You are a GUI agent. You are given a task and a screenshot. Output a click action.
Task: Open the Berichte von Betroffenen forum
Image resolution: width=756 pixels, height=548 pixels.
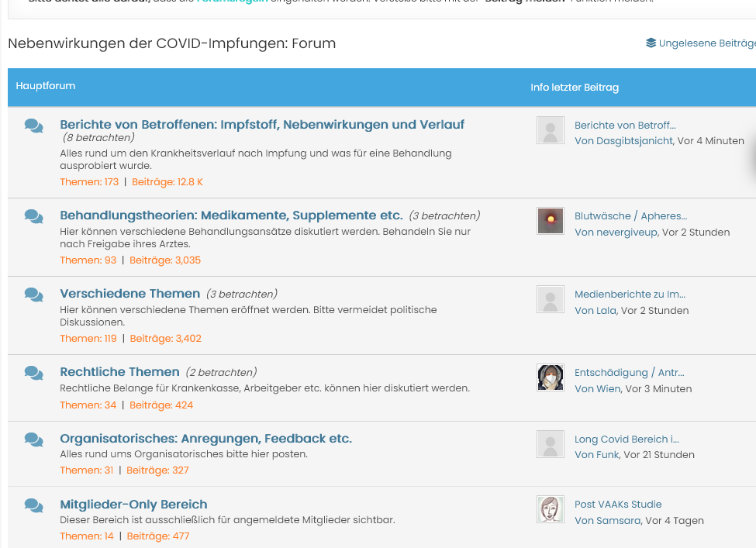pos(262,125)
